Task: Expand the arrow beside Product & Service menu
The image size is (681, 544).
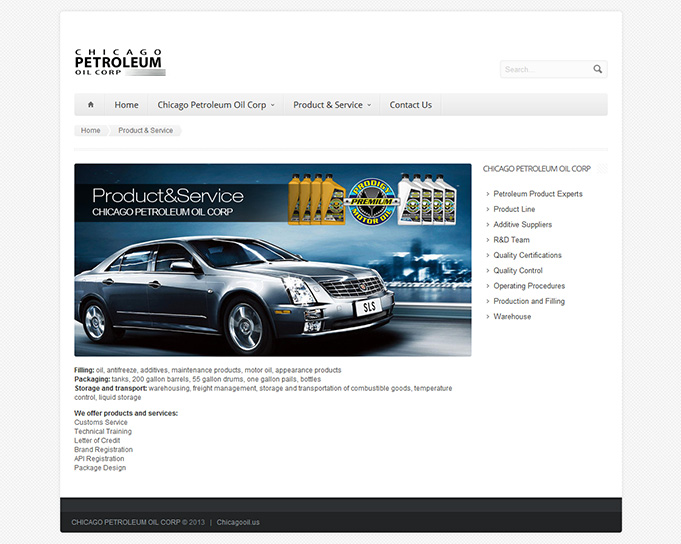Action: tap(369, 105)
